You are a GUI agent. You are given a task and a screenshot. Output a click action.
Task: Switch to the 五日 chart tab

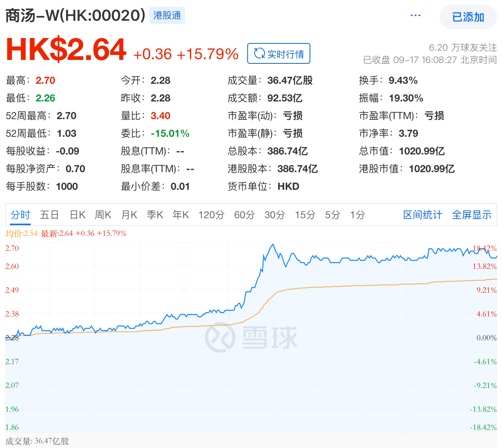[x=50, y=215]
